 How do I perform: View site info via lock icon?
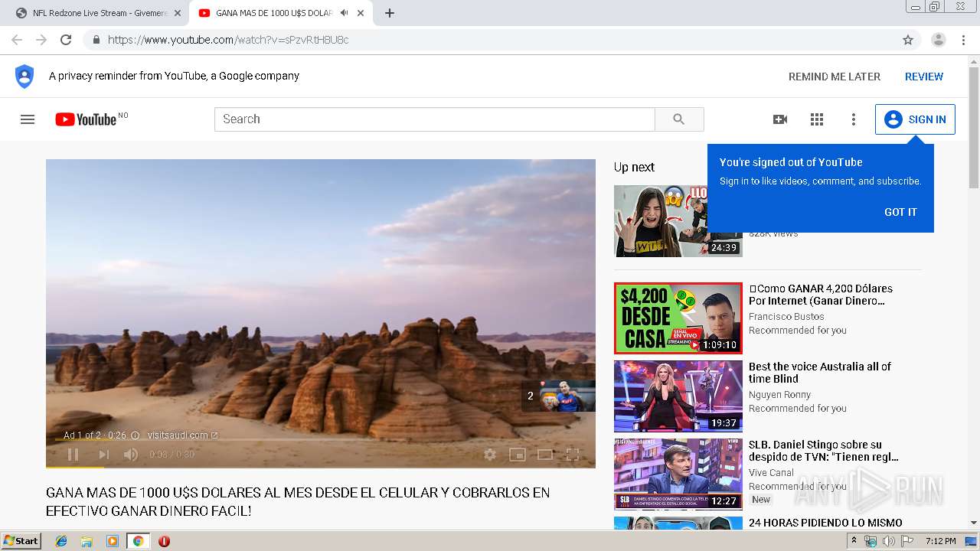coord(96,40)
